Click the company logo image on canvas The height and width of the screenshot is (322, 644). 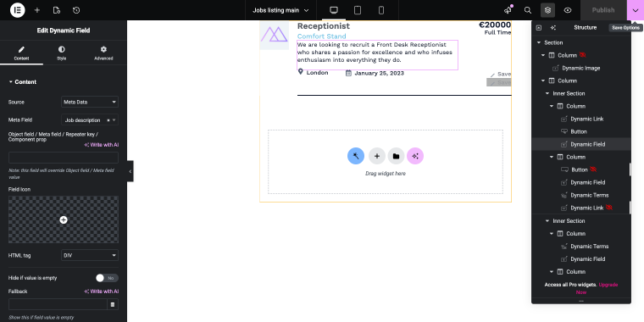(x=275, y=35)
